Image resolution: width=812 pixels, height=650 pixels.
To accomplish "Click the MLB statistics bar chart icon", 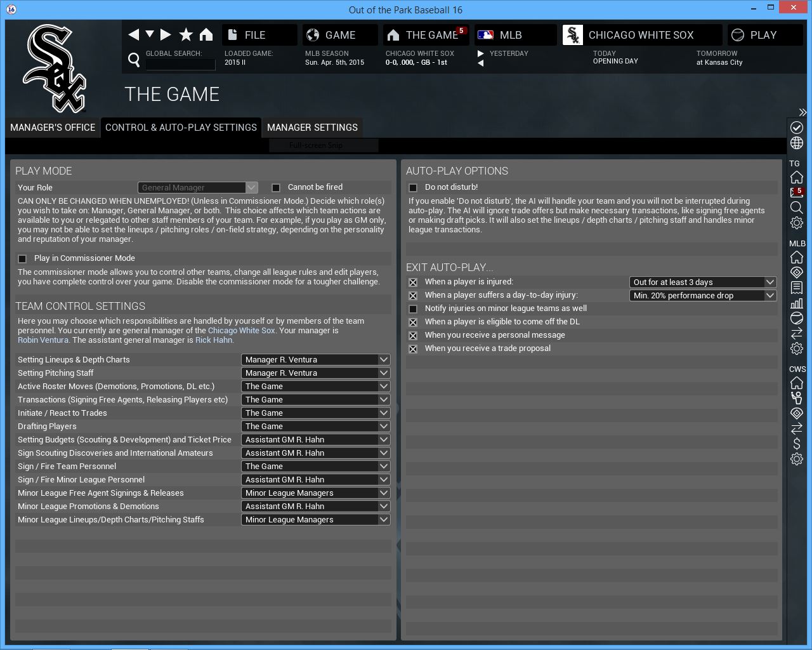I will pyautogui.click(x=797, y=303).
